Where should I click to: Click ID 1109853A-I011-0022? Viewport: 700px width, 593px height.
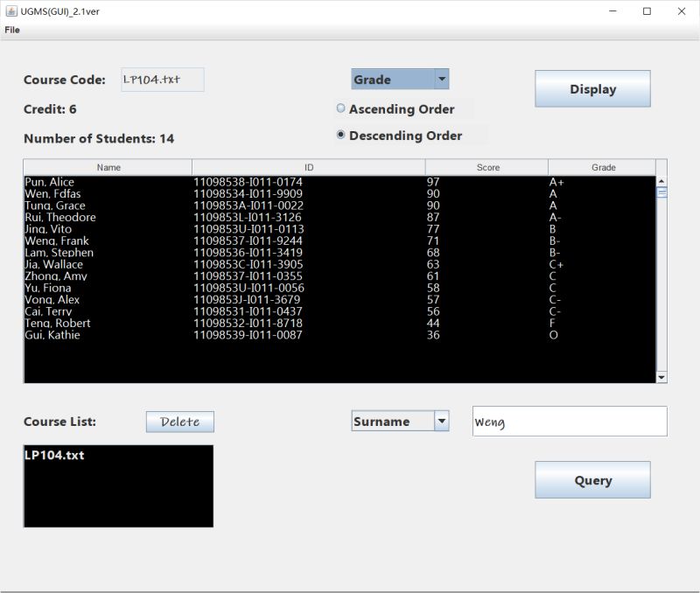tap(248, 206)
